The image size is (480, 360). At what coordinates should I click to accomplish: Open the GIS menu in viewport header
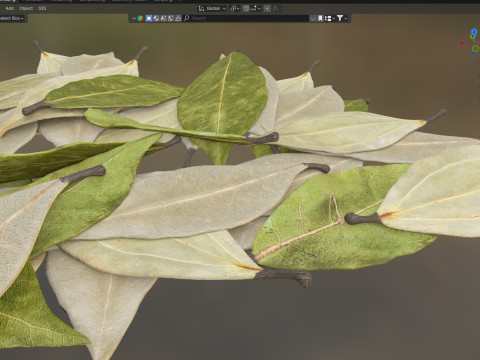(42, 8)
